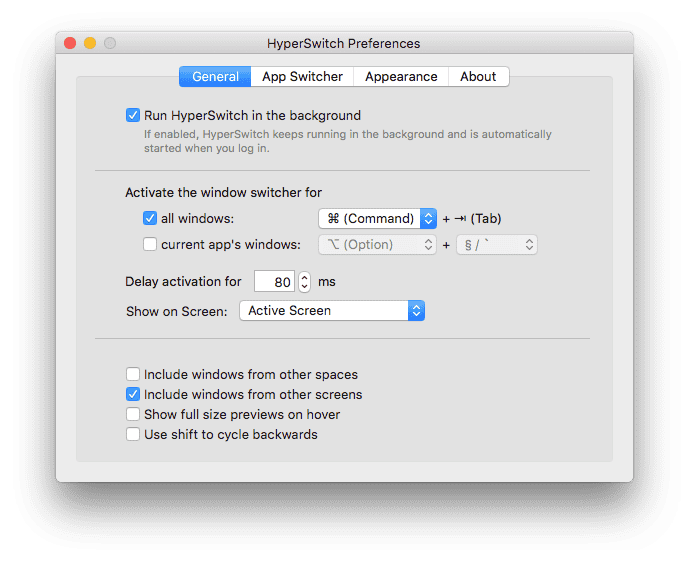Click the 'Activate the window switcher for' label
This screenshot has width=689, height=562.
(x=223, y=192)
